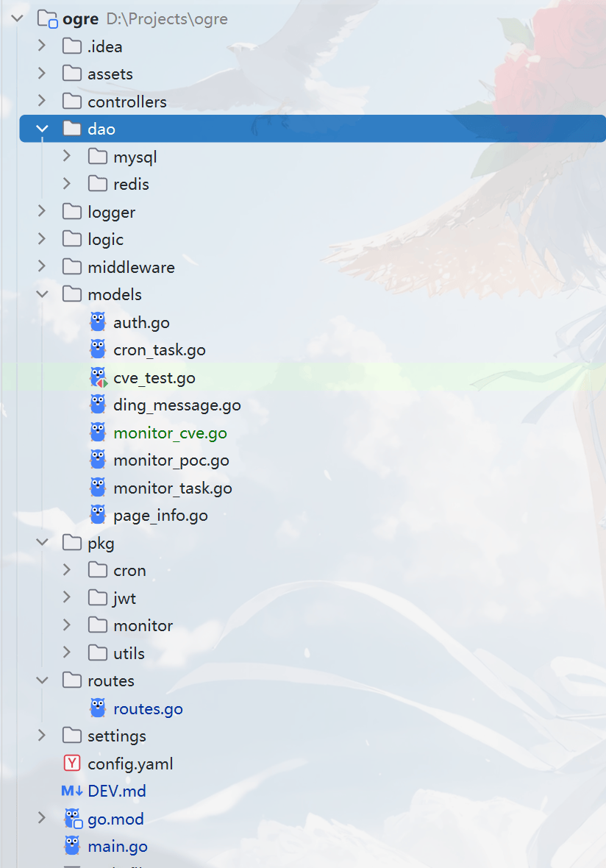Click the gopher icon beside ding_message.go
The height and width of the screenshot is (868, 606).
98,405
